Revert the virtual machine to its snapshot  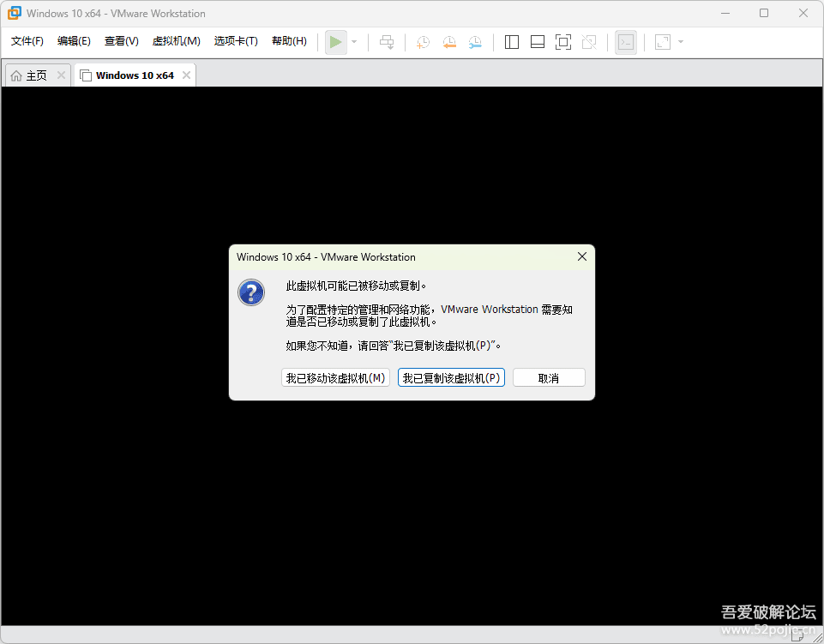pos(449,41)
